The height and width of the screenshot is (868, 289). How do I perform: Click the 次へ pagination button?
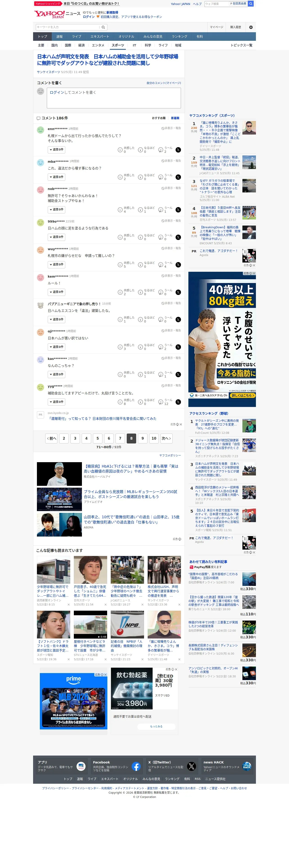tap(166, 438)
